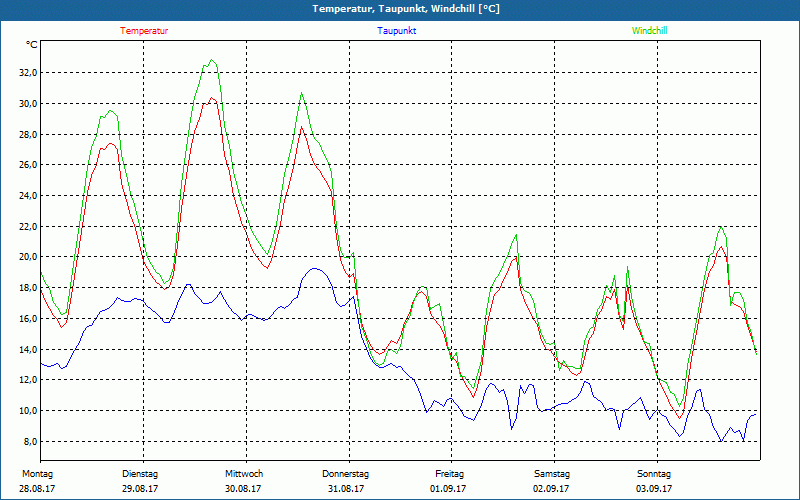
Task: Click the 30,0 y-axis value
Action: (x=28, y=104)
